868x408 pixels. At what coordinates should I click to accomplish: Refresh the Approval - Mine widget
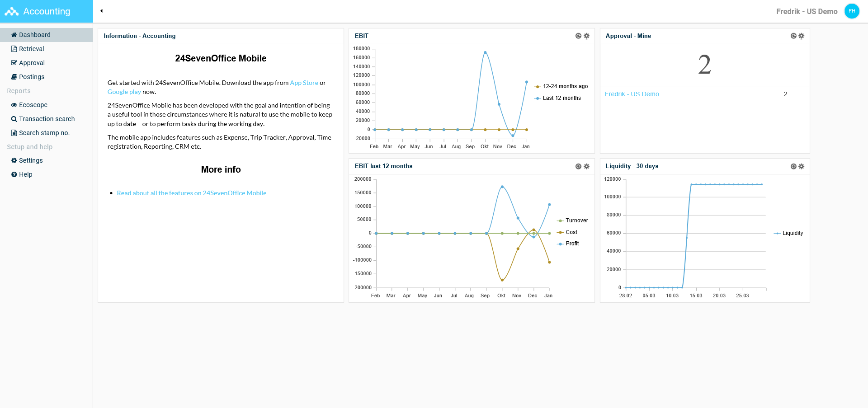[793, 36]
